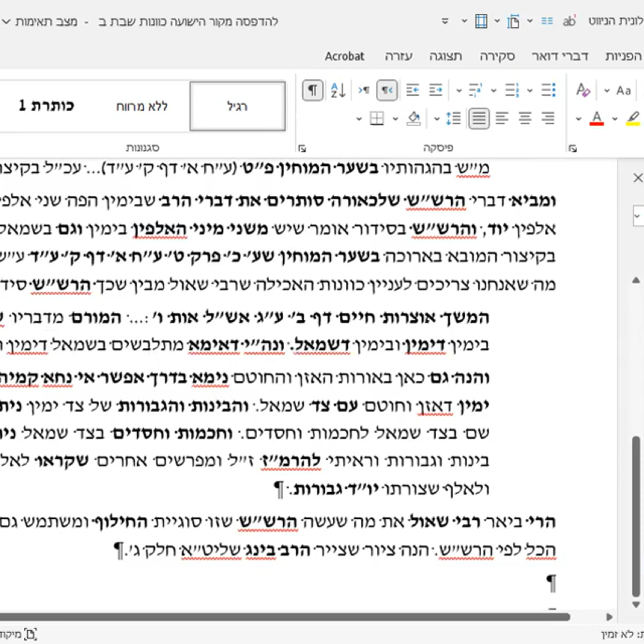Close the side pane with X
The height and width of the screenshot is (644, 644).
click(638, 178)
